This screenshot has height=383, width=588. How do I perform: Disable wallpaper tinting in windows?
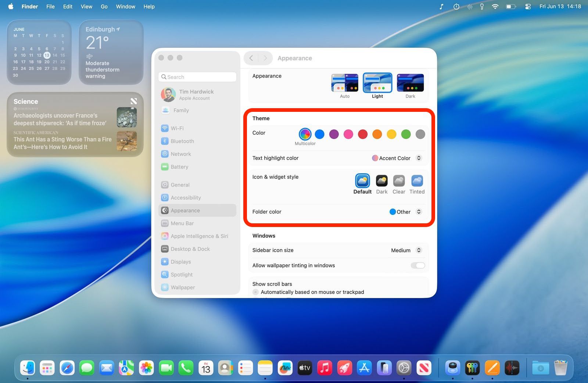pos(418,265)
